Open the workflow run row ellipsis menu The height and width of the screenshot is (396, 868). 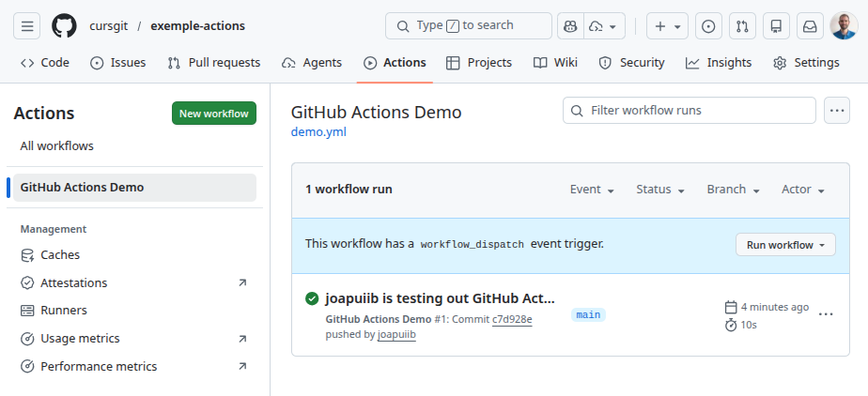[826, 314]
